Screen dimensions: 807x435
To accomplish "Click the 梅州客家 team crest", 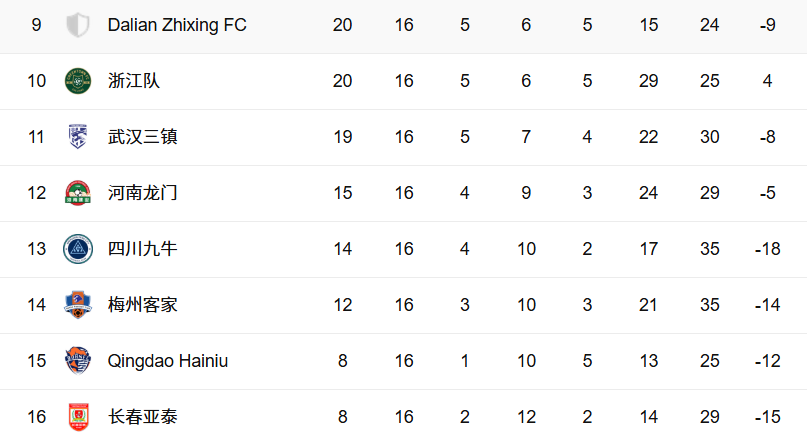I will (x=78, y=305).
